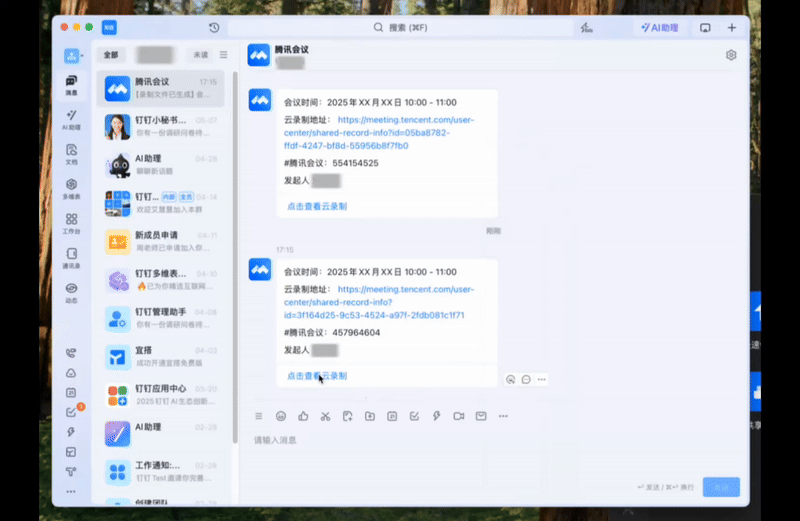Expand the profile avatar dropdown arrow

click(82, 56)
